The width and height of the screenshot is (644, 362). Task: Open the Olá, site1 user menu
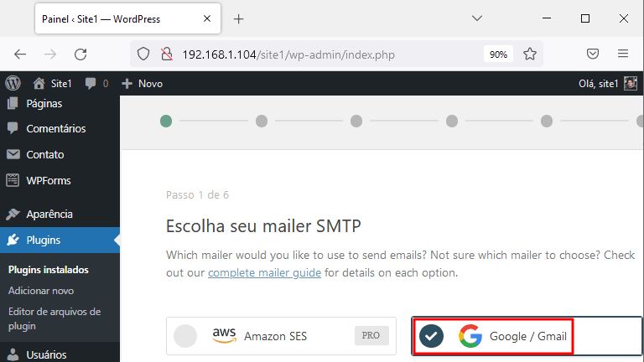608,84
